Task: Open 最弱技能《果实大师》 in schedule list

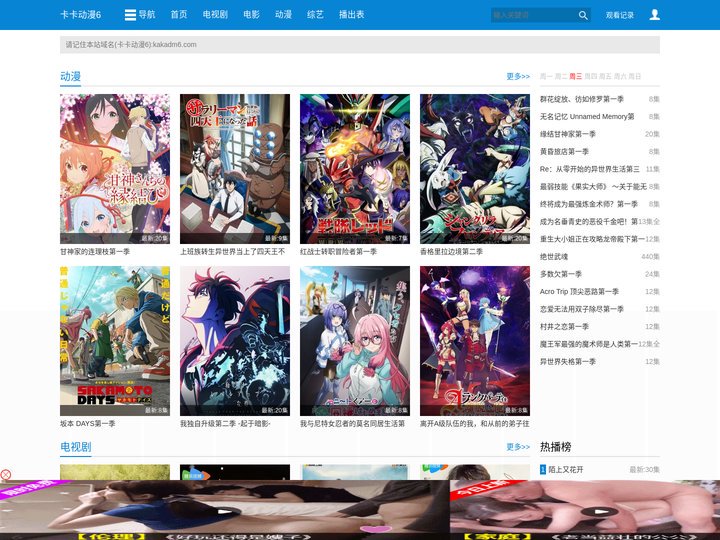Action: tap(593, 186)
